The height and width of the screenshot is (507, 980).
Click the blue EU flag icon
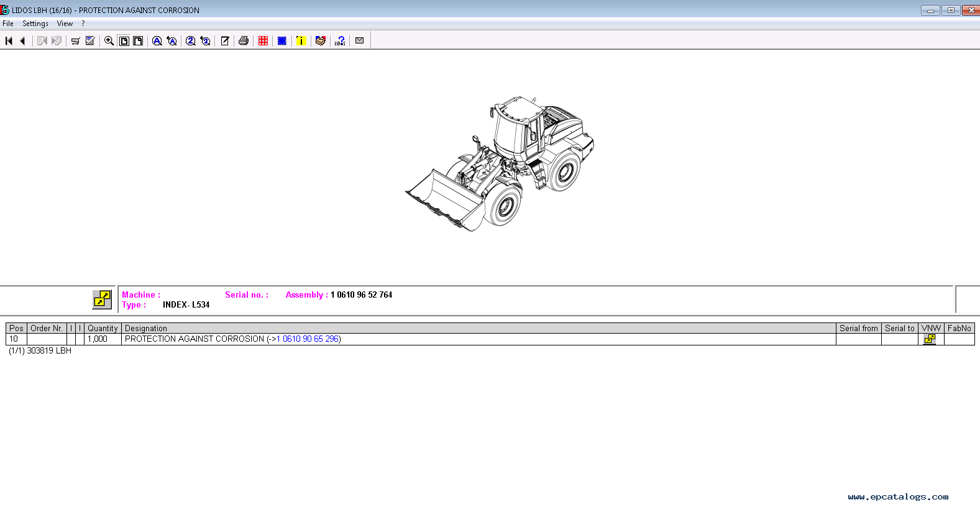pyautogui.click(x=282, y=41)
